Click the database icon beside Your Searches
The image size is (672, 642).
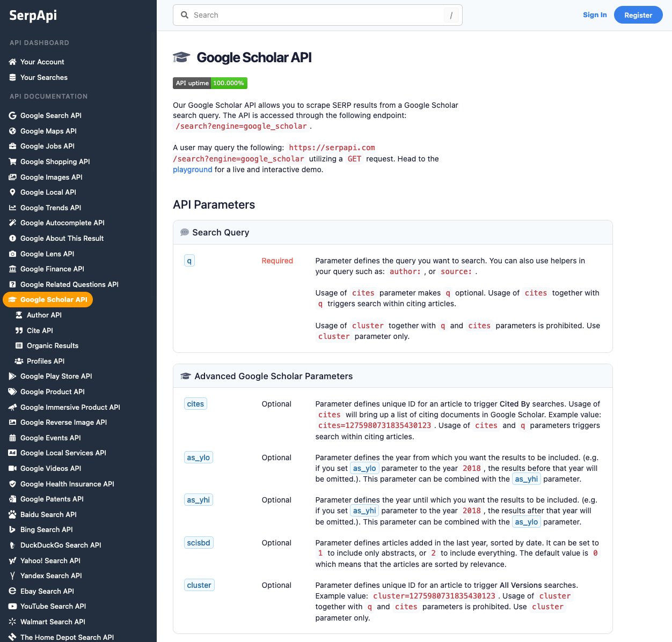12,77
